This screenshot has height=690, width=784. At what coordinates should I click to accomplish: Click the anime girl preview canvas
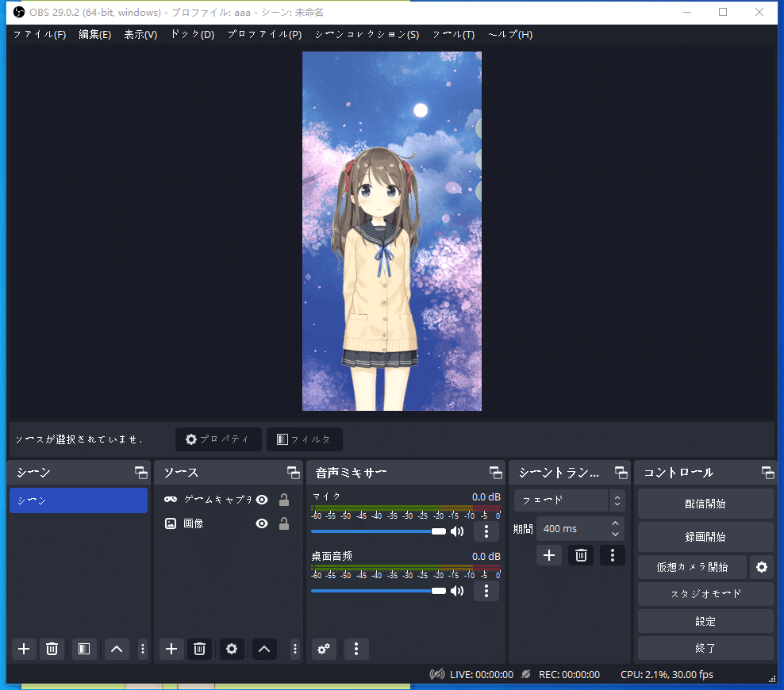point(392,231)
